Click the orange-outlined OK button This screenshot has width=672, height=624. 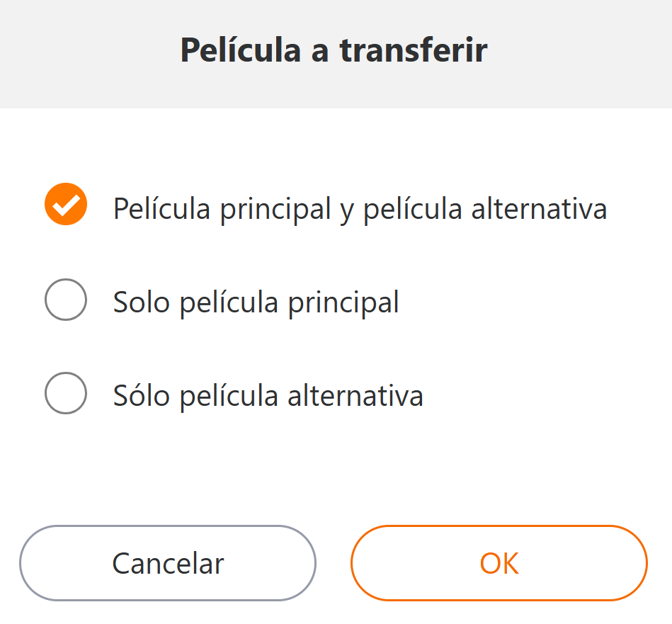[x=499, y=563]
